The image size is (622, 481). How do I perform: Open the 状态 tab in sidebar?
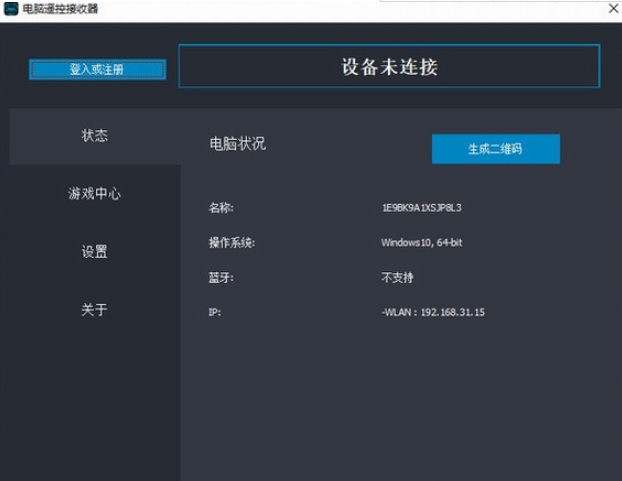[95, 136]
